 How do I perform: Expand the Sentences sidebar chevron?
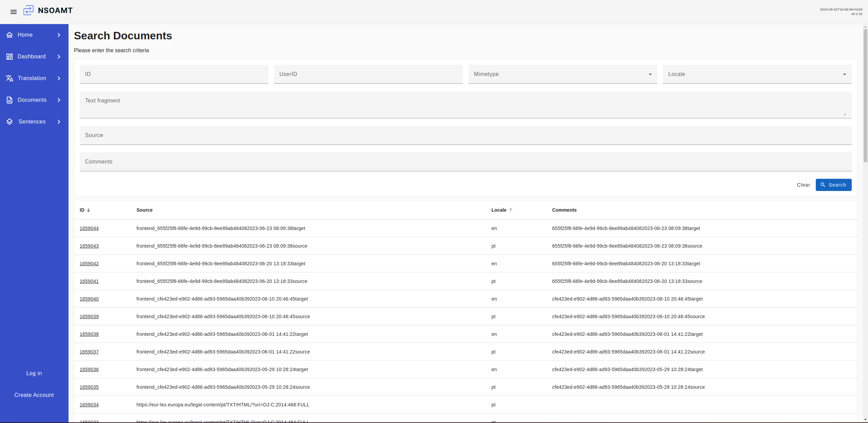pos(59,122)
